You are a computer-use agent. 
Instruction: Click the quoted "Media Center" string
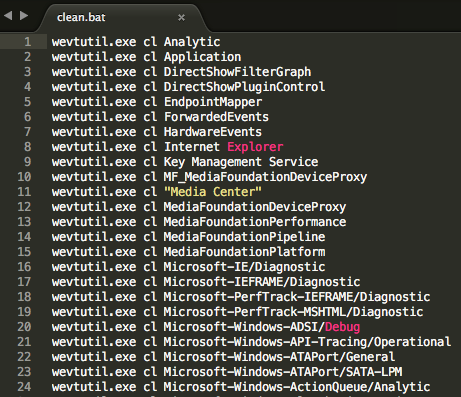213,192
